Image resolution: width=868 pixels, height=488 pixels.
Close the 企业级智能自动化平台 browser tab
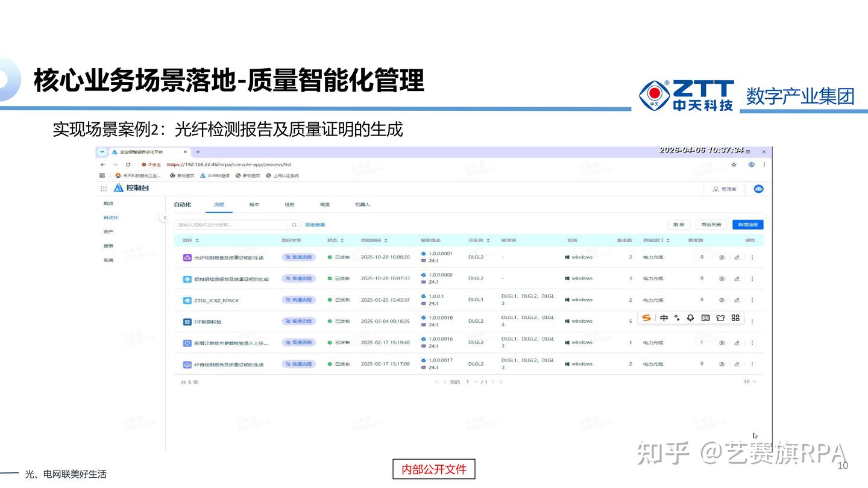185,152
